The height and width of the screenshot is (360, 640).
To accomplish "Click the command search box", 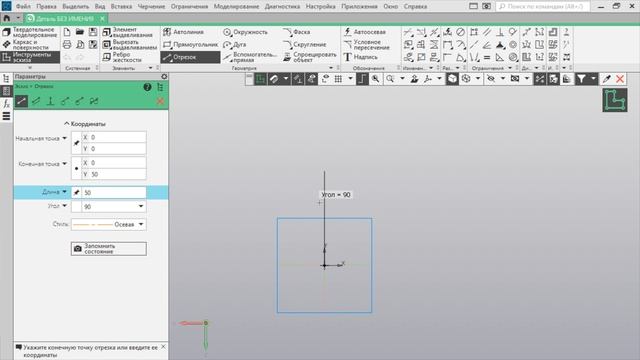I will click(542, 7).
